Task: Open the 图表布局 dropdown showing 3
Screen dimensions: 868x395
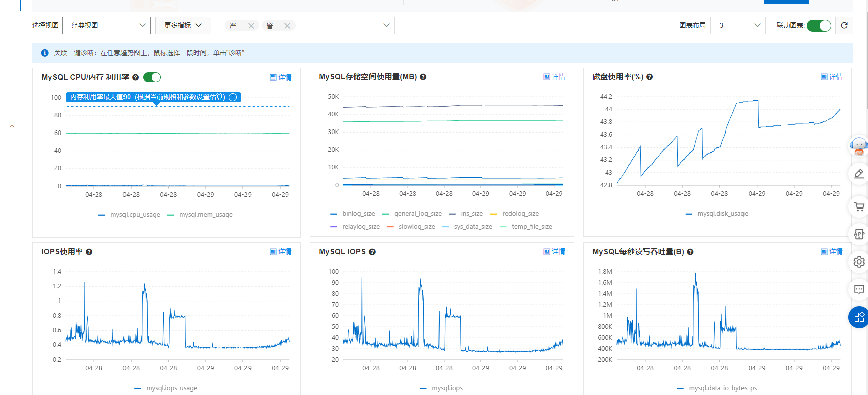Action: pyautogui.click(x=738, y=25)
